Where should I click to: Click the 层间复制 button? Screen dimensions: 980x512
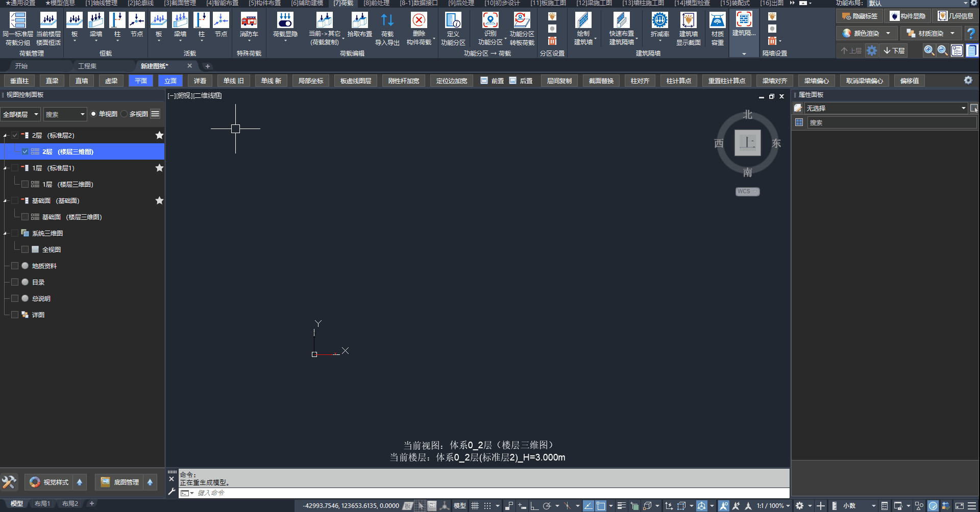(559, 81)
